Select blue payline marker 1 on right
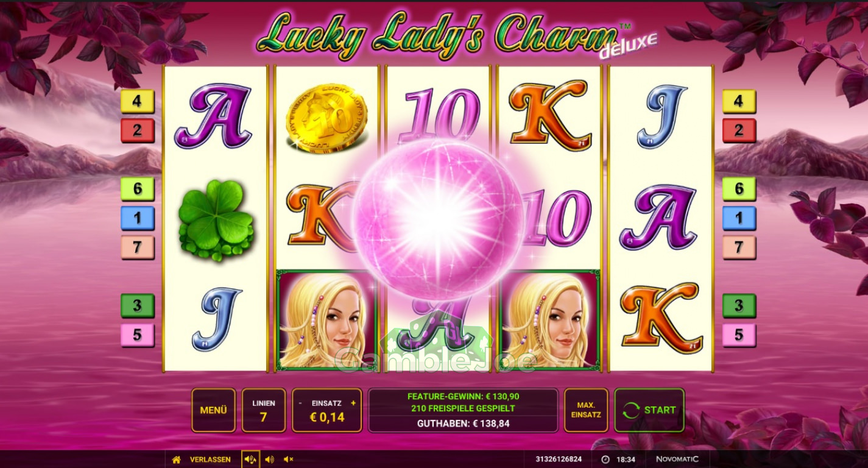 click(739, 218)
